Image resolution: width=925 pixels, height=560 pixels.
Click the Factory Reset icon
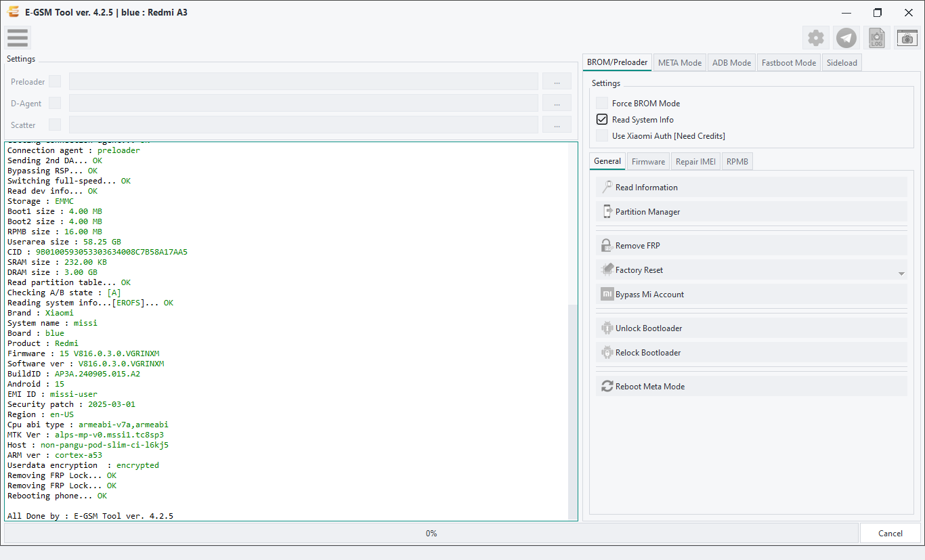[x=607, y=270]
